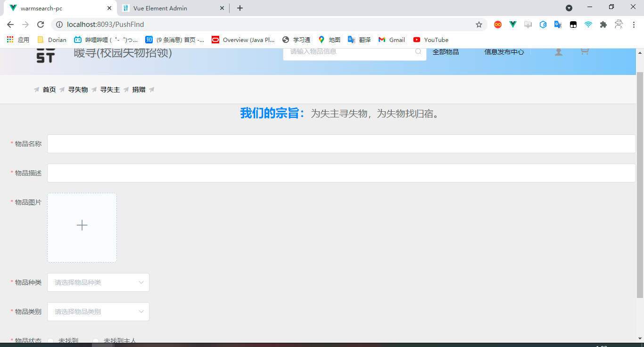Open the shopping cart icon

point(585,51)
